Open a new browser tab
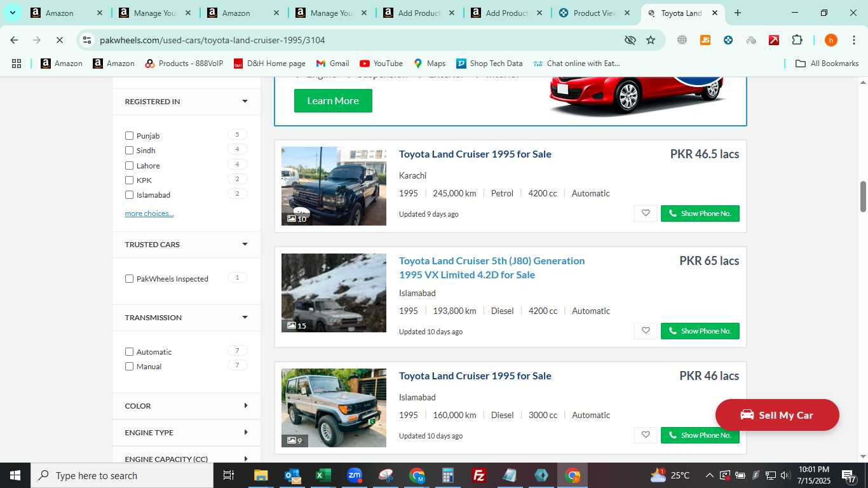 (x=737, y=13)
